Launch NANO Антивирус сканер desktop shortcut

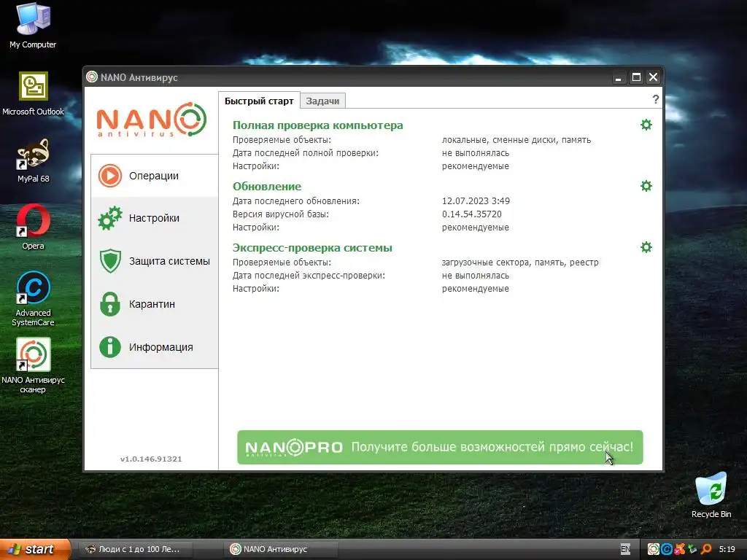tap(33, 365)
